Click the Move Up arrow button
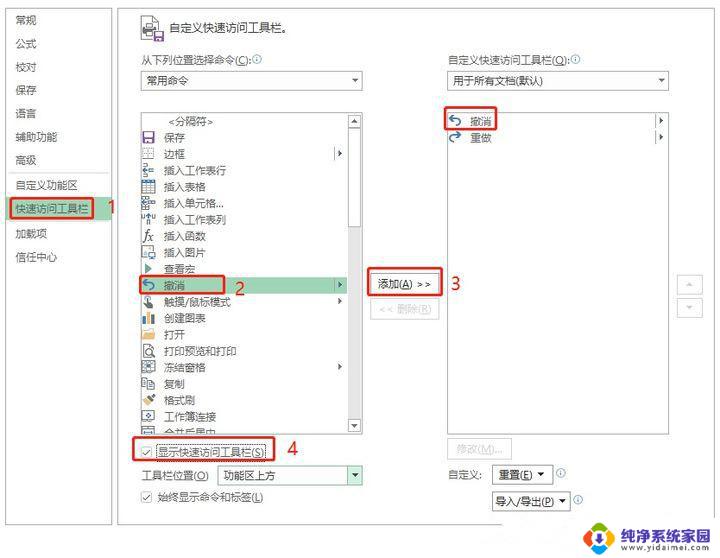Viewport: 720px width, 558px height. (689, 284)
